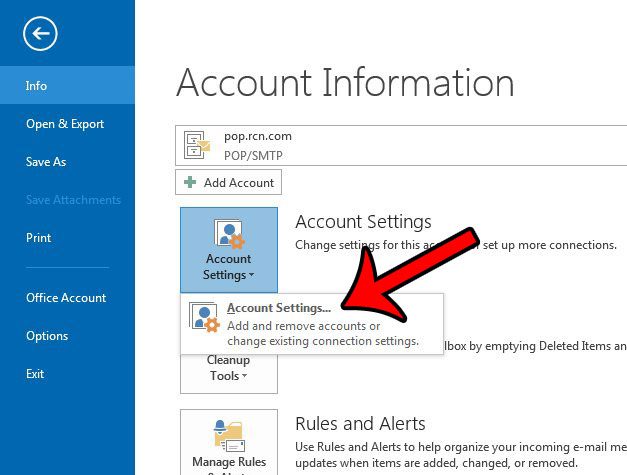Screen dimensions: 627x475
Task: Expand the Cleanup Tools dropdown arrow
Action: tap(242, 377)
